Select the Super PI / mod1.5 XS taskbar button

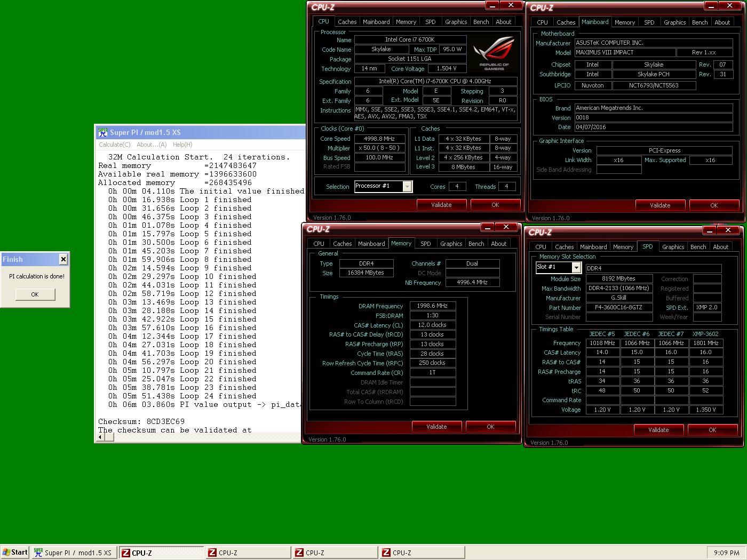(74, 553)
